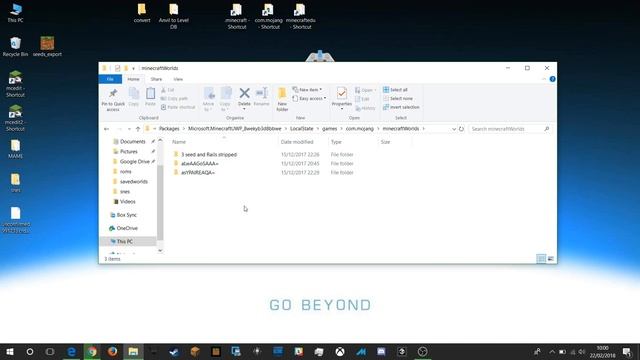Viewport: 640px width, 360px height.
Task: Switch to large icons view button
Action: pyautogui.click(x=551, y=259)
